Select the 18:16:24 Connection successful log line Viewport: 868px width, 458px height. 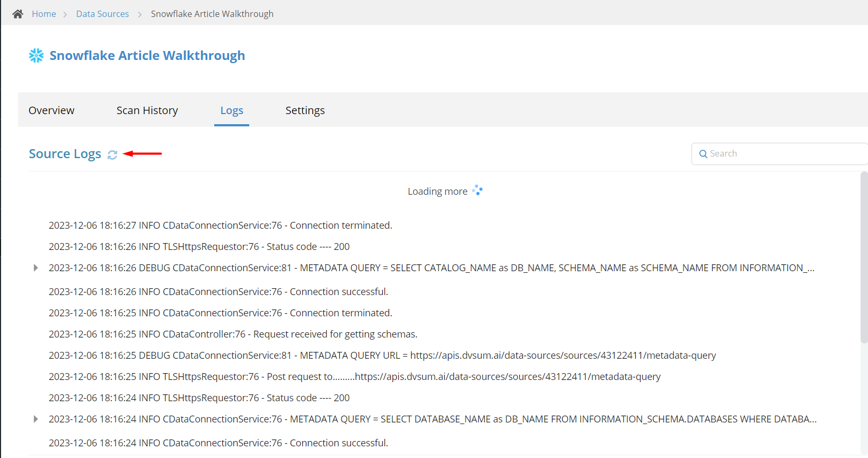pyautogui.click(x=218, y=443)
